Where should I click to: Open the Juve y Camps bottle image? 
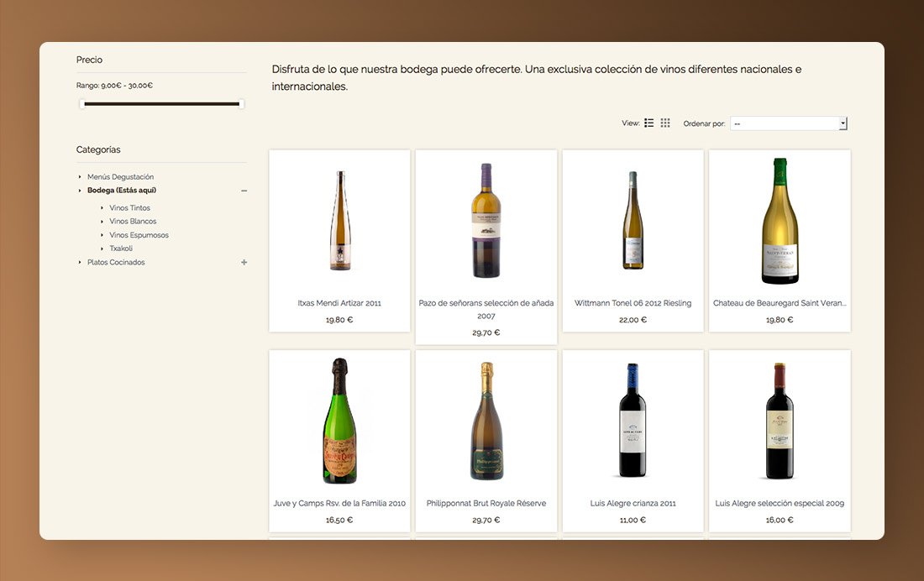point(340,421)
